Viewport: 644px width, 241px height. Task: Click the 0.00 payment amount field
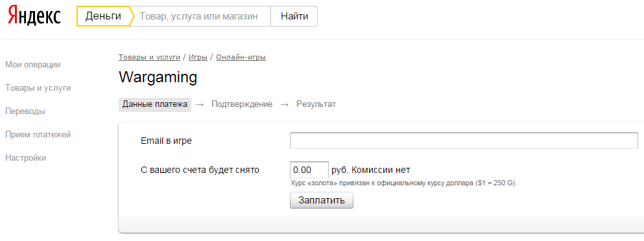(309, 170)
